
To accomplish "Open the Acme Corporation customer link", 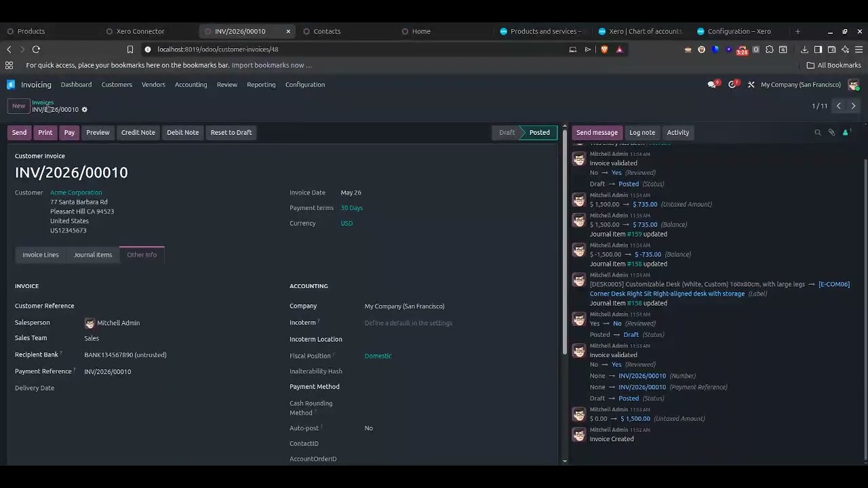I will (x=76, y=192).
